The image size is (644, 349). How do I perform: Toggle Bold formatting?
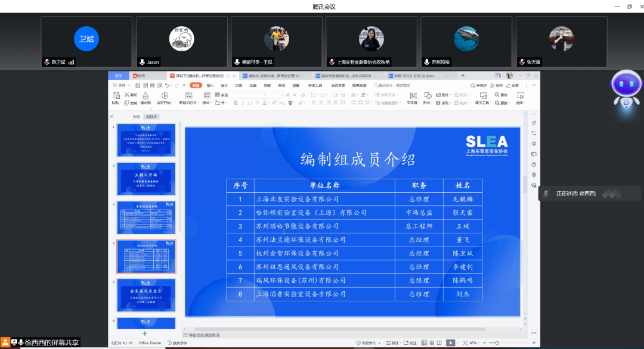[x=236, y=103]
